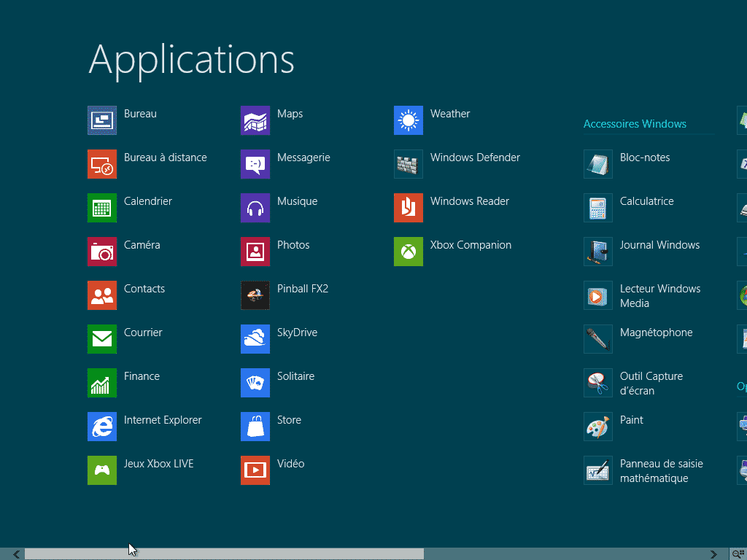The width and height of the screenshot is (747, 560).
Task: Launch Bureau à distance remote desktop icon
Action: coord(102,164)
